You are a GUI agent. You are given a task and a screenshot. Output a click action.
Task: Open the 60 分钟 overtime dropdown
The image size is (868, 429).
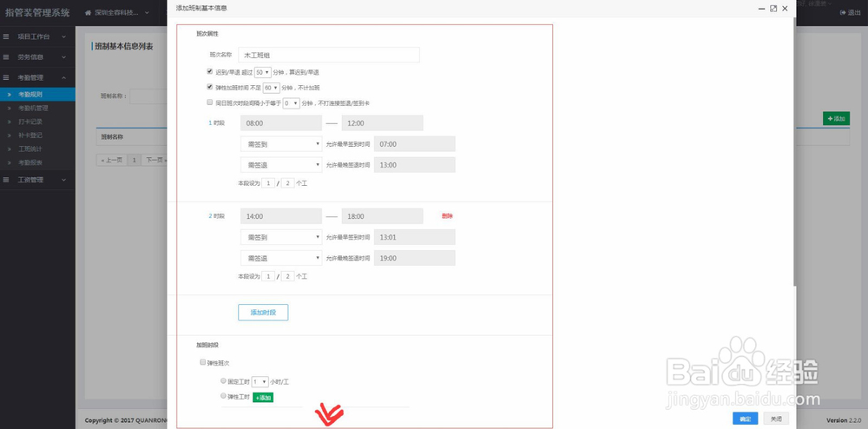[271, 88]
